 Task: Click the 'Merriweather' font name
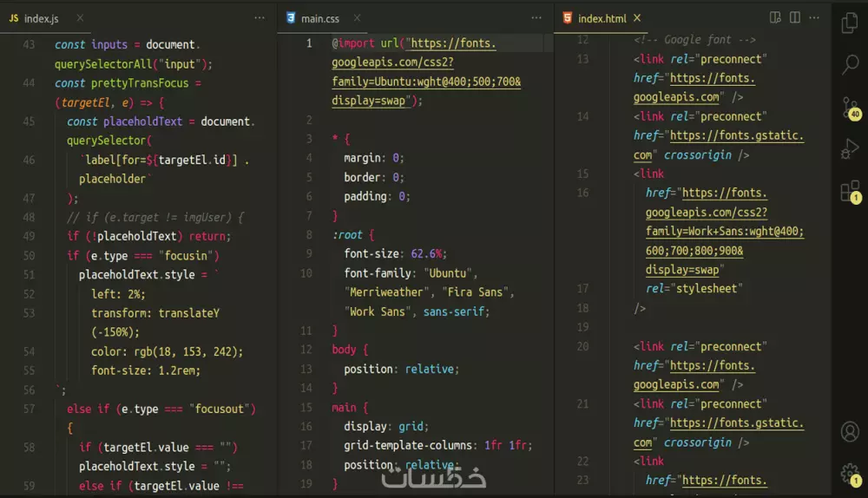[386, 292]
